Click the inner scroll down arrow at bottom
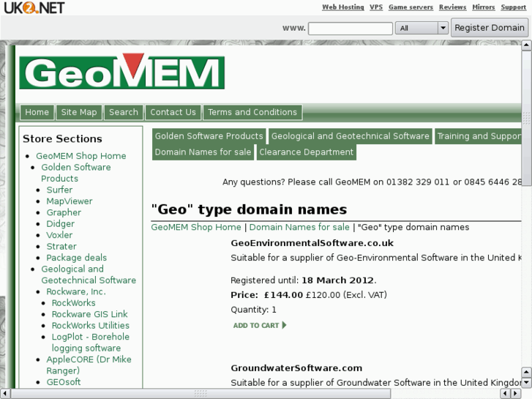Viewport: 532px width, 399px height. click(x=526, y=383)
